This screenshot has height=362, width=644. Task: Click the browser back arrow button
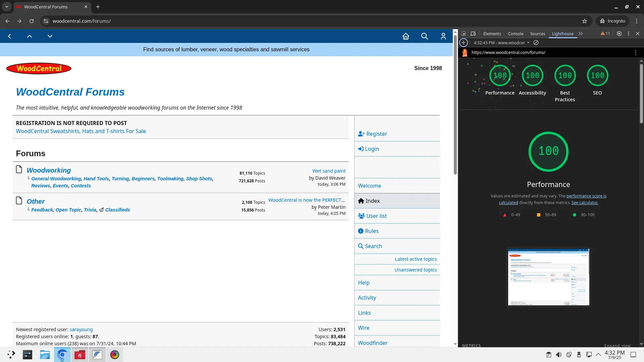point(7,21)
